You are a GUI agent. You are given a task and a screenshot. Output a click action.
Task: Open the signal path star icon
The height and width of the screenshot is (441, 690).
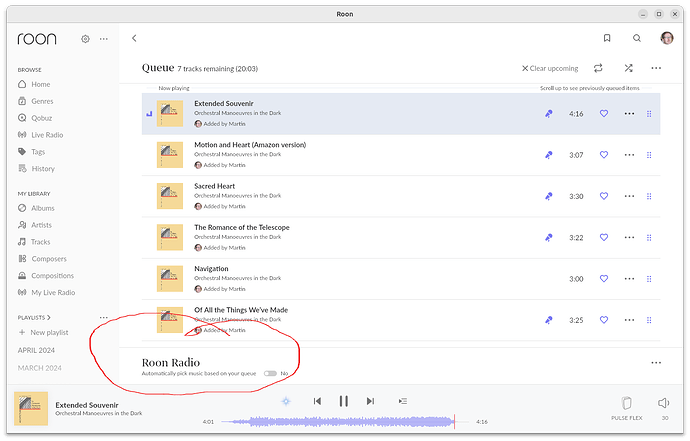286,402
